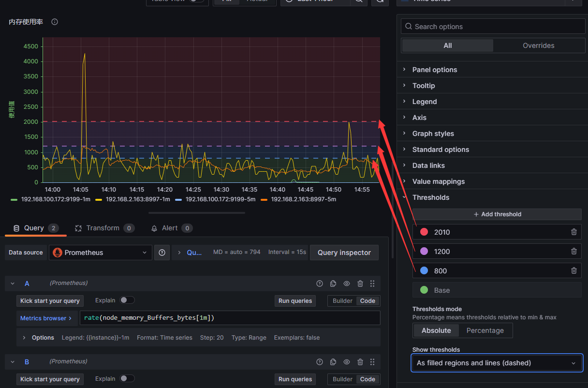The image size is (588, 388).
Task: Open the Transform tab
Action: [104, 228]
